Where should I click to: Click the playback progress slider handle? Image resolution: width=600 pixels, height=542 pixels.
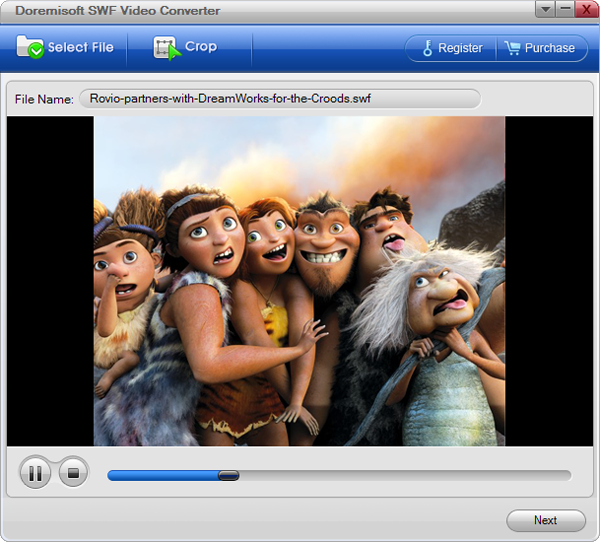228,475
